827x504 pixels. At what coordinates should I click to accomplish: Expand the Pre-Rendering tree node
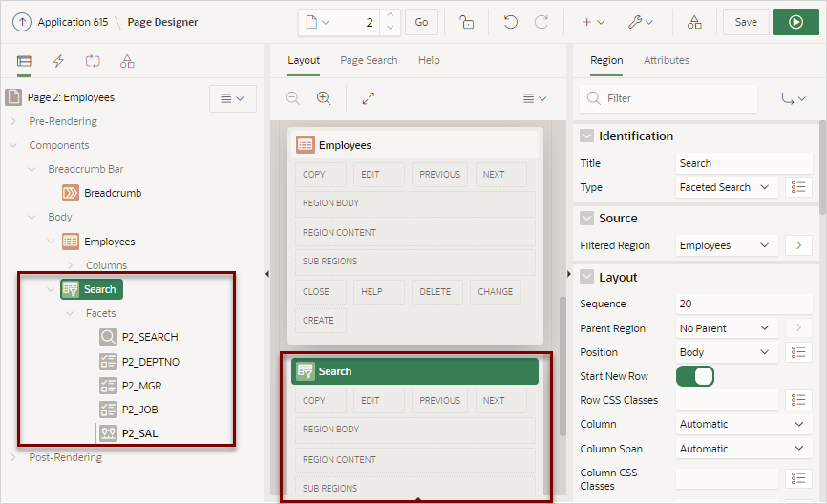pyautogui.click(x=13, y=121)
